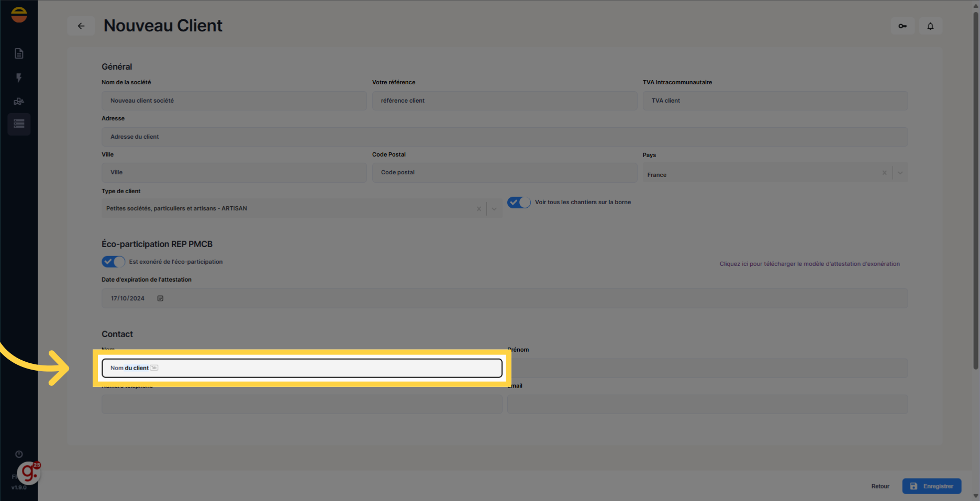Open notifications with the bell icon
Viewport: 980px width, 501px height.
(x=930, y=26)
